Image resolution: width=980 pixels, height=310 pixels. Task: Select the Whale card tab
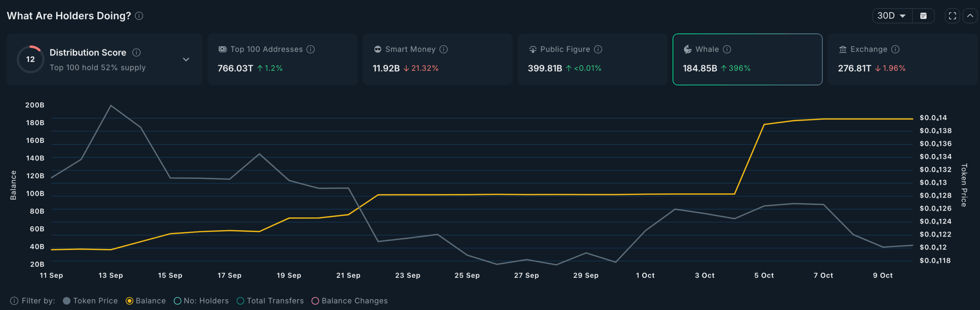tap(747, 59)
